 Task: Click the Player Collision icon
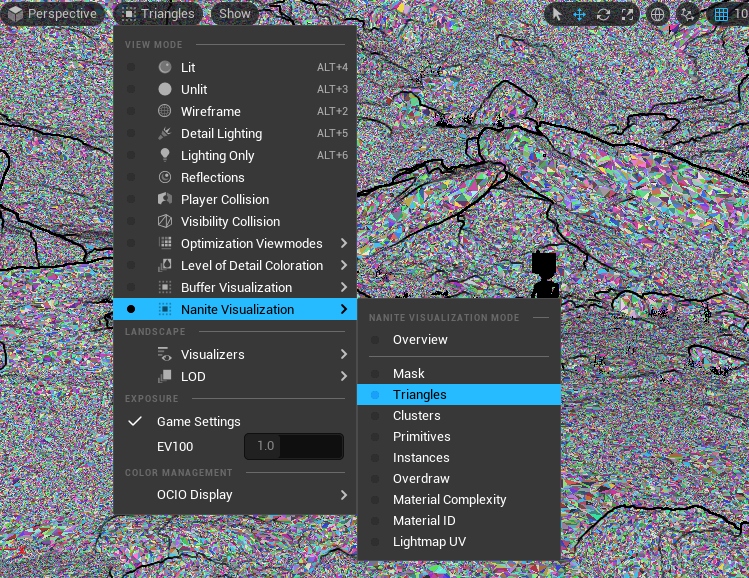(x=165, y=199)
